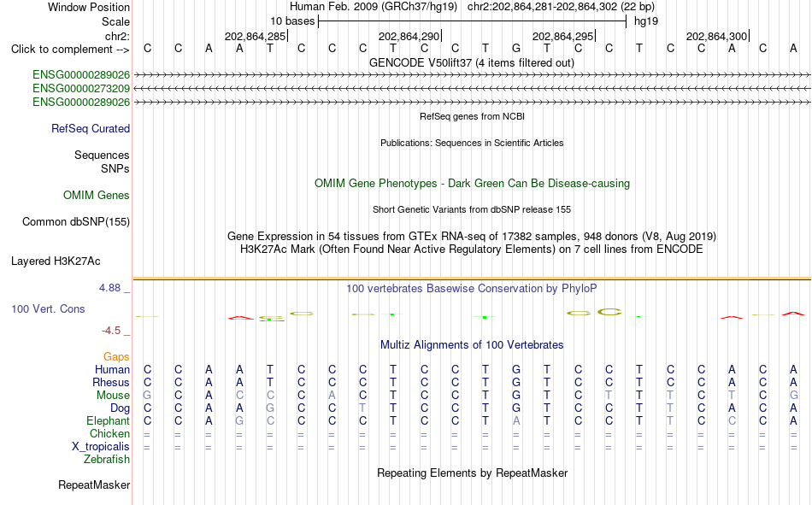Click the Scale label
Viewport: 812px width, 505px height.
click(115, 21)
